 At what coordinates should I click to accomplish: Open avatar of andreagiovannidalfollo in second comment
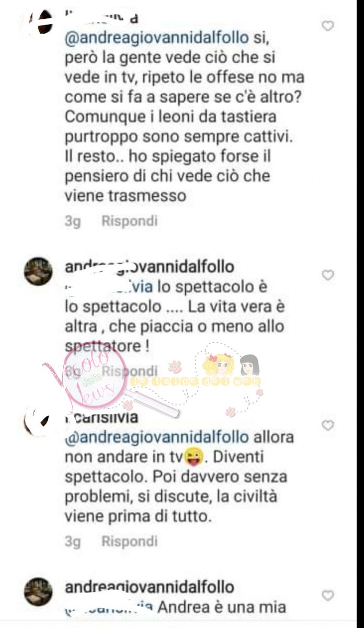point(38,272)
